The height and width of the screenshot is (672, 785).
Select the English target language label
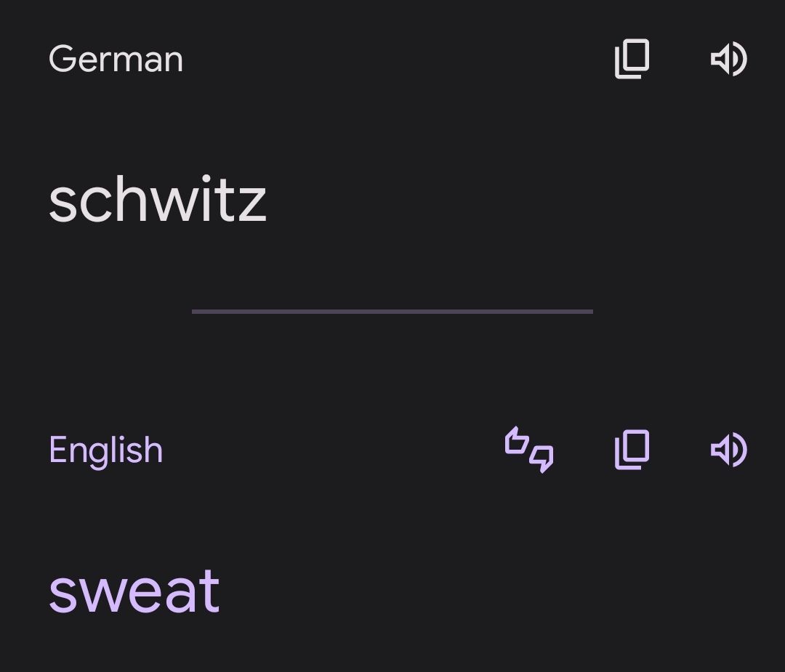pyautogui.click(x=105, y=450)
